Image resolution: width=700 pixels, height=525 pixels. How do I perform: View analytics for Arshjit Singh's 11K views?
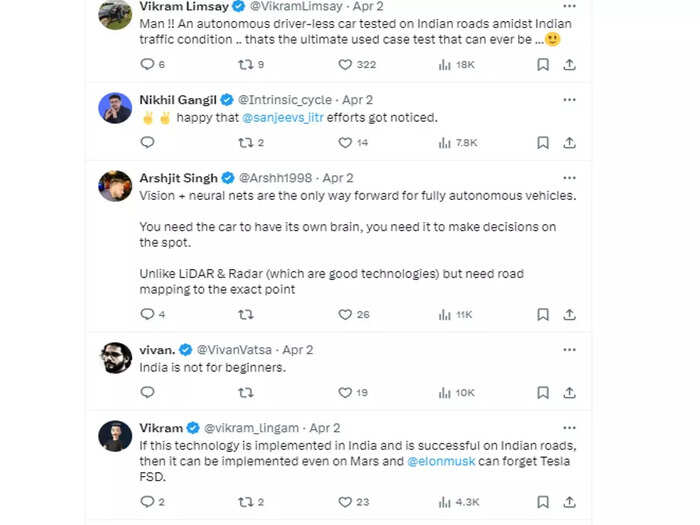445,315
